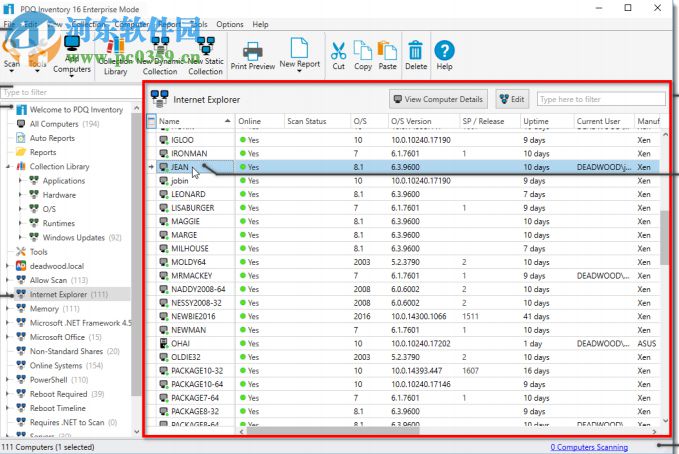Expand the O/S tree node

point(20,209)
